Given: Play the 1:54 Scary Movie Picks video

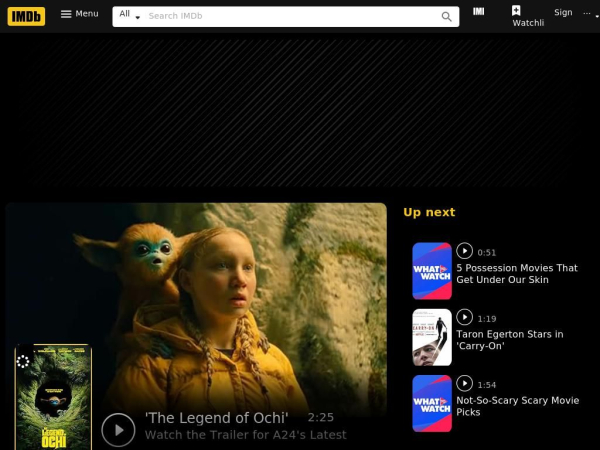Looking at the screenshot, I should [x=465, y=383].
